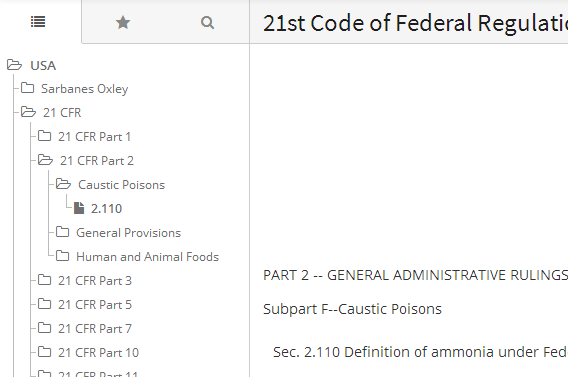The width and height of the screenshot is (568, 377).
Task: Click the Subpart F--Caustic Poisons heading
Action: point(352,309)
